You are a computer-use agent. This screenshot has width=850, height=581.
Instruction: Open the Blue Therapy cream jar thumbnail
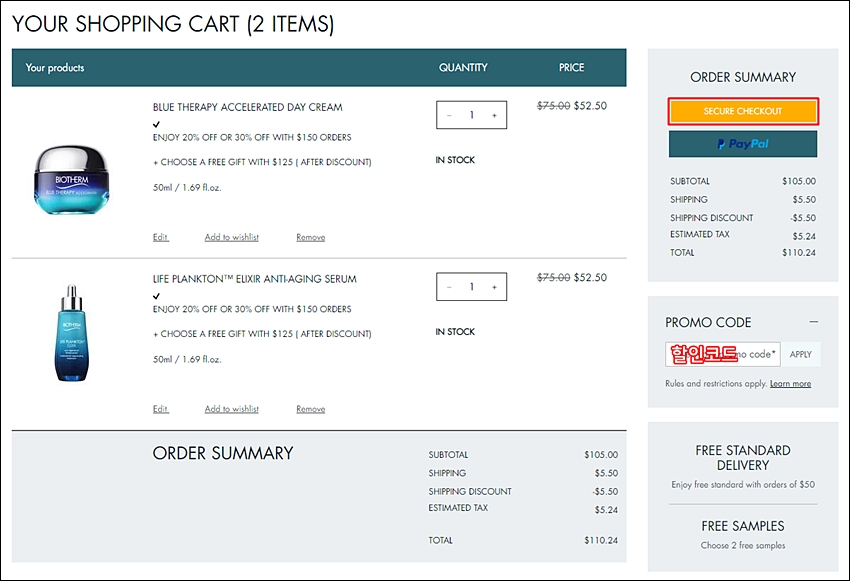tap(72, 179)
